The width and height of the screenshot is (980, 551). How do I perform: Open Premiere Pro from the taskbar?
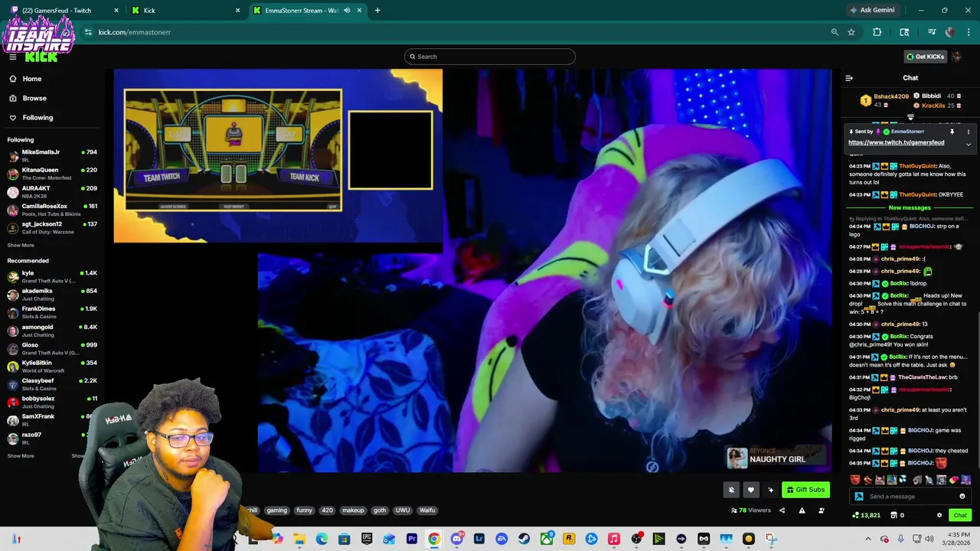(412, 539)
